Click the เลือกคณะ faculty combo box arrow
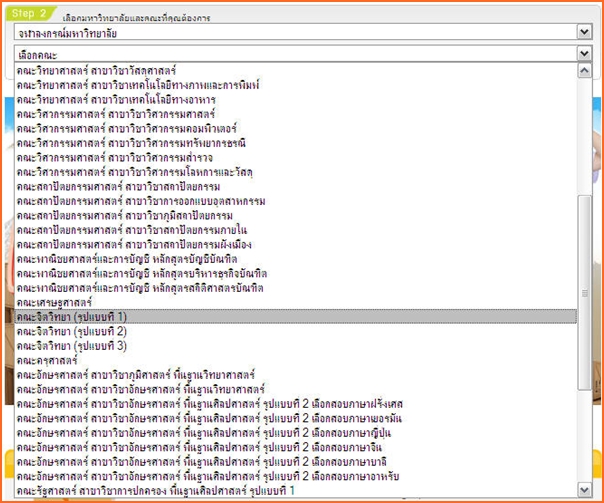 (584, 55)
